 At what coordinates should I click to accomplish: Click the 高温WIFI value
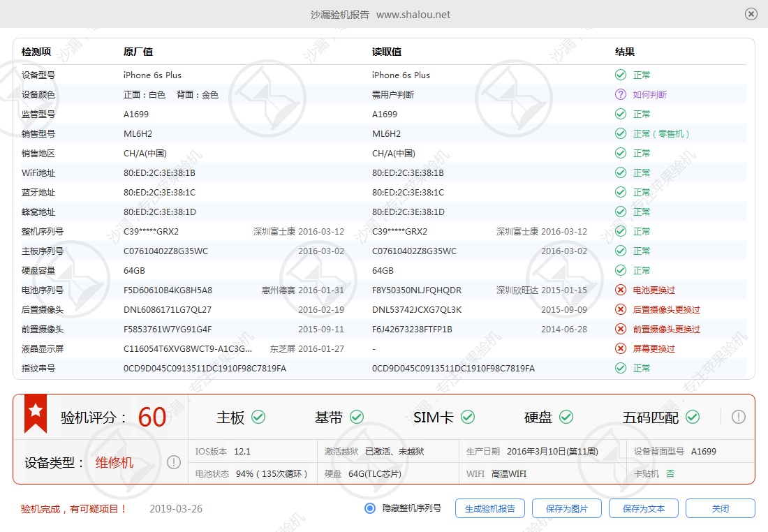(x=509, y=474)
